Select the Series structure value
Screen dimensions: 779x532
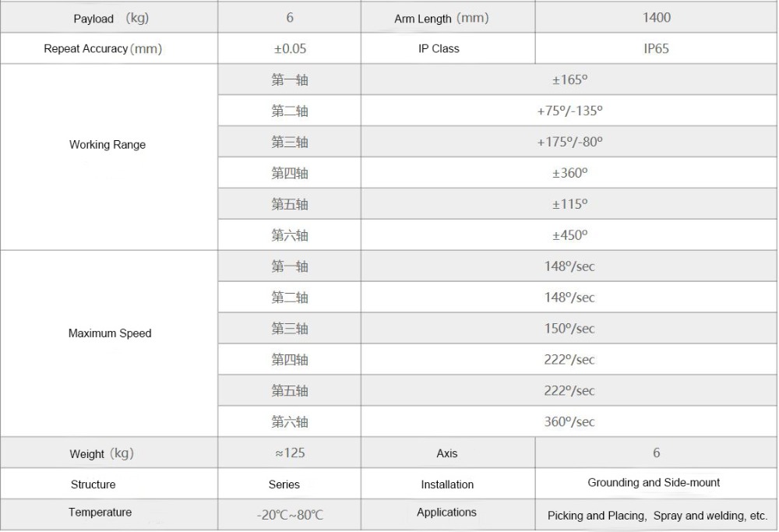click(x=284, y=484)
